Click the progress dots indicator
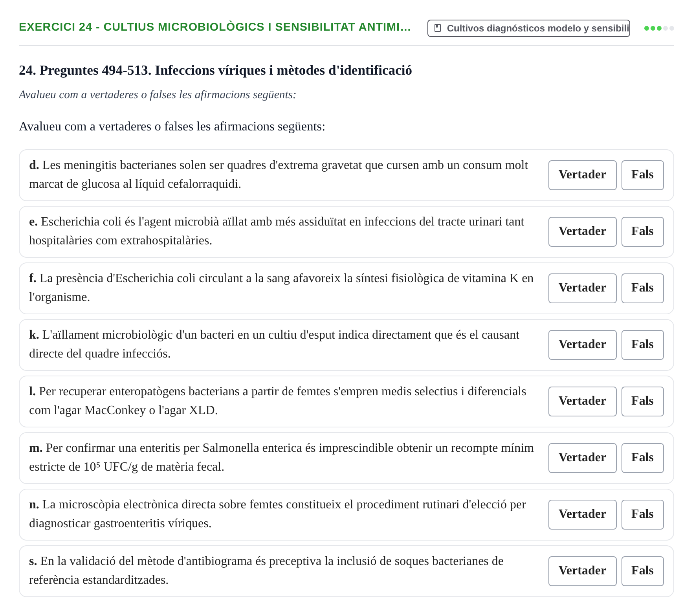This screenshot has width=693, height=616. tap(659, 28)
